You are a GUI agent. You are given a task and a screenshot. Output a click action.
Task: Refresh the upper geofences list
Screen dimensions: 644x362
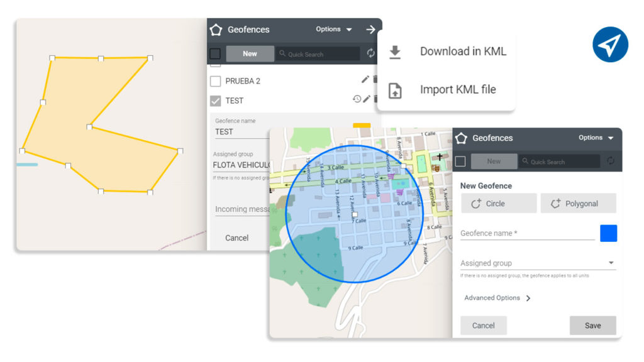(x=370, y=53)
